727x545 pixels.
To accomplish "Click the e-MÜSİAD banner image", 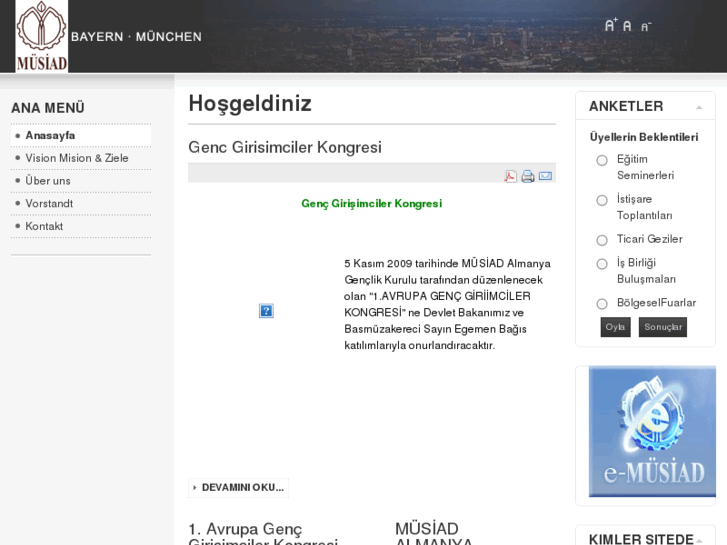I will pos(652,431).
